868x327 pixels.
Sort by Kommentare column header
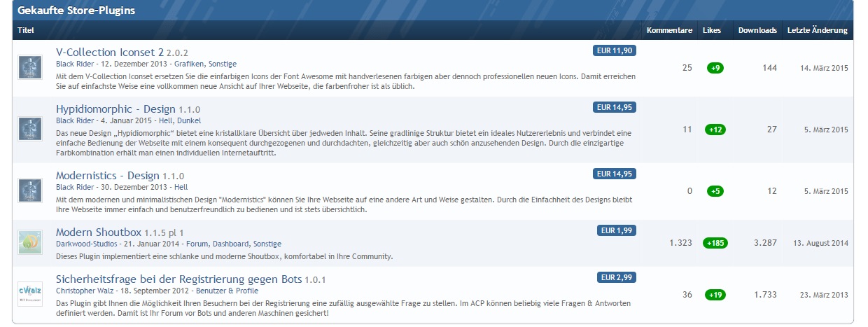tap(669, 30)
